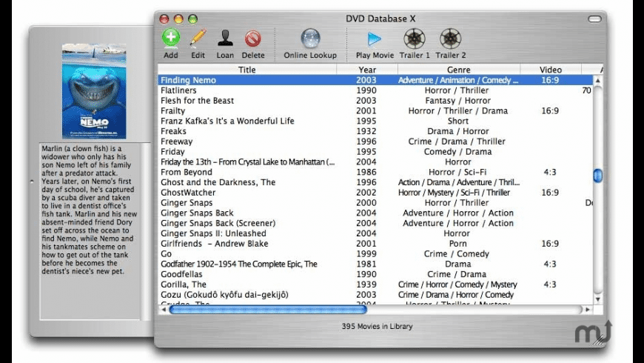This screenshot has height=363, width=644.
Task: Select the Frailty row
Action: (375, 110)
